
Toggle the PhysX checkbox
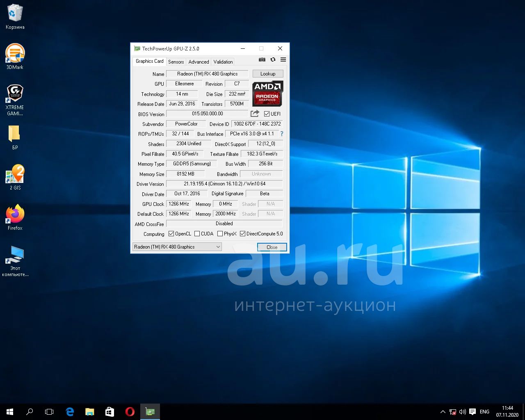coord(220,234)
